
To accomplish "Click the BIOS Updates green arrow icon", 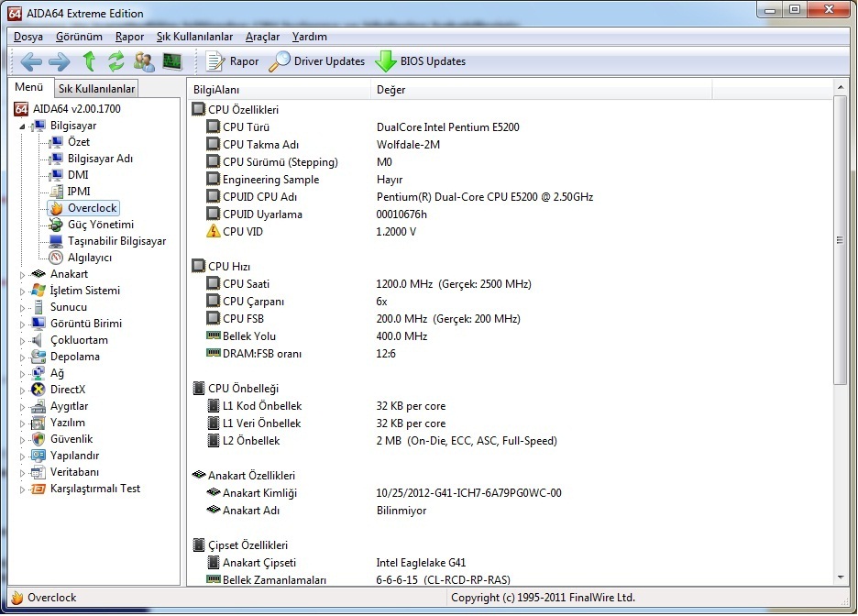I will (386, 61).
